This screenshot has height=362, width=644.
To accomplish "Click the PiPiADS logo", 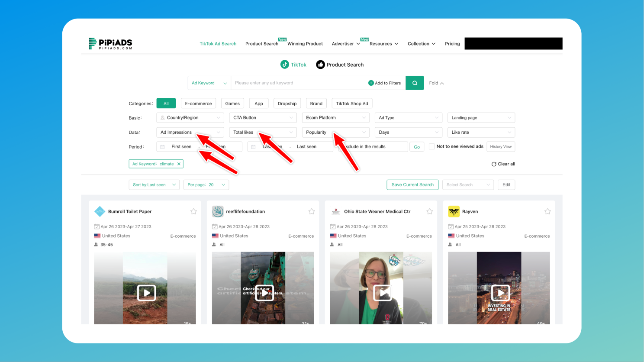I will point(110,44).
